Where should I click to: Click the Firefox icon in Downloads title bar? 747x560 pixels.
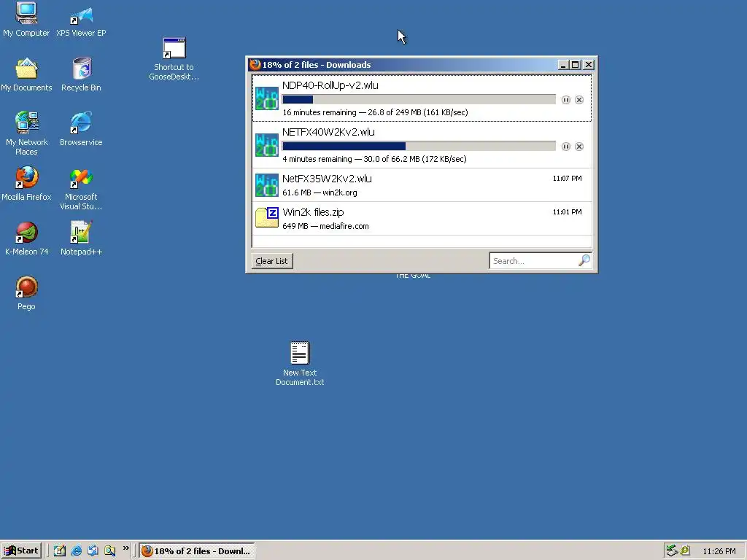click(255, 65)
